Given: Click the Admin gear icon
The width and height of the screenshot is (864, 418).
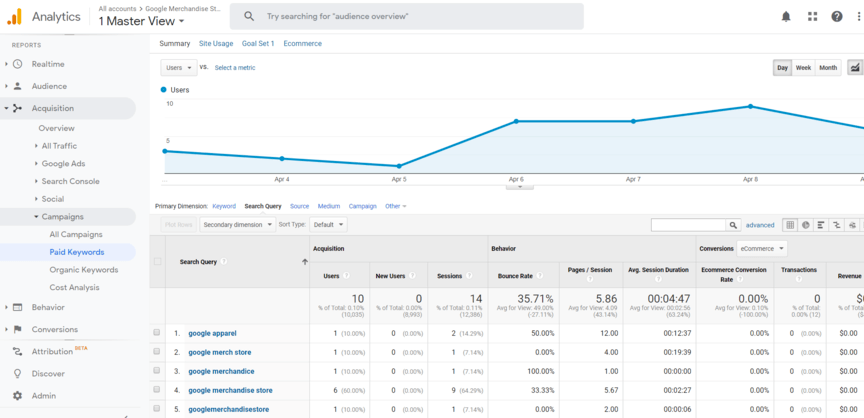Looking at the screenshot, I should [x=18, y=395].
